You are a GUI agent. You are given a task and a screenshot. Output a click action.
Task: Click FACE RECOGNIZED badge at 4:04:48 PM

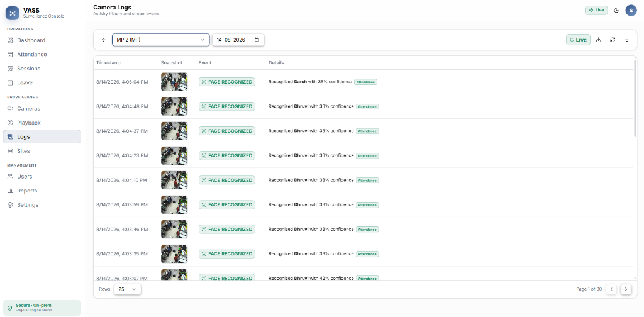pyautogui.click(x=226, y=106)
